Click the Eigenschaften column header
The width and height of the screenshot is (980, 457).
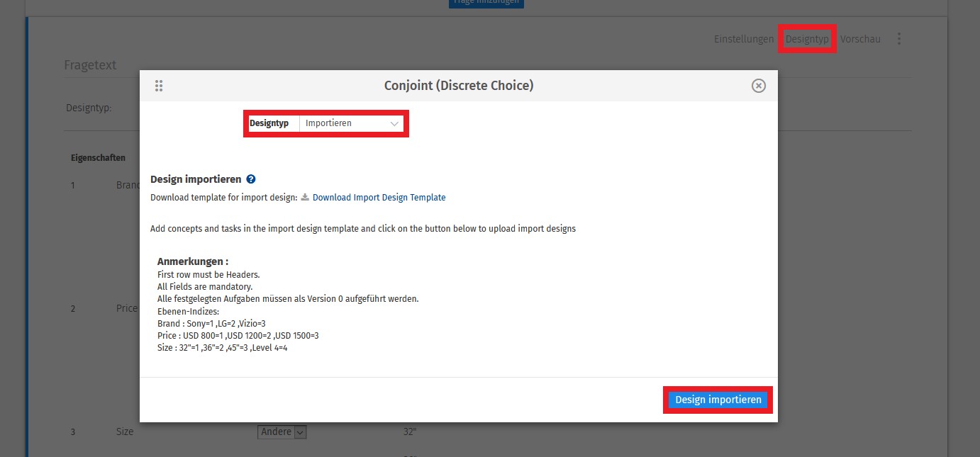pyautogui.click(x=98, y=157)
